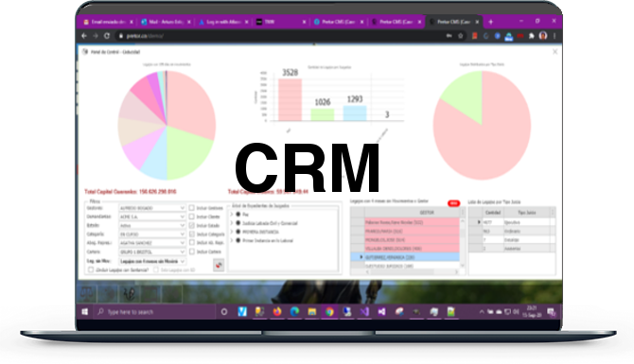Open a new browser tab with plus
This screenshot has height=364, width=634.
click(x=491, y=22)
